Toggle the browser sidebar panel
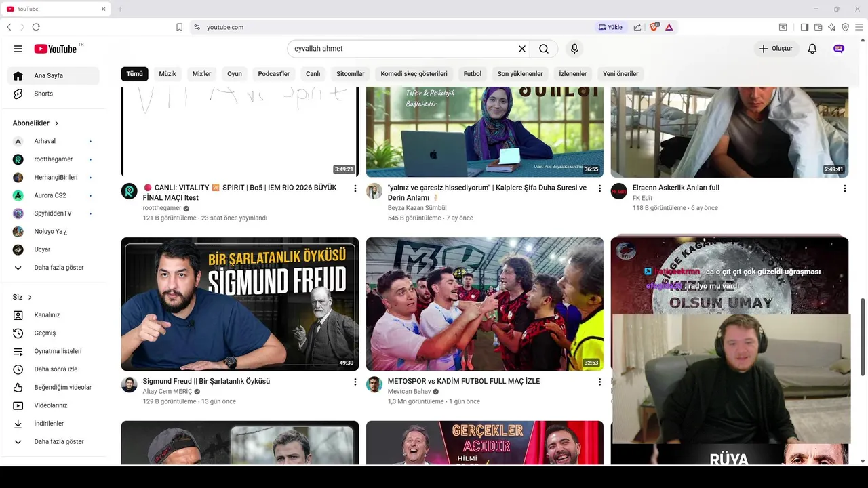Screen dimensions: 868x488 804,27
